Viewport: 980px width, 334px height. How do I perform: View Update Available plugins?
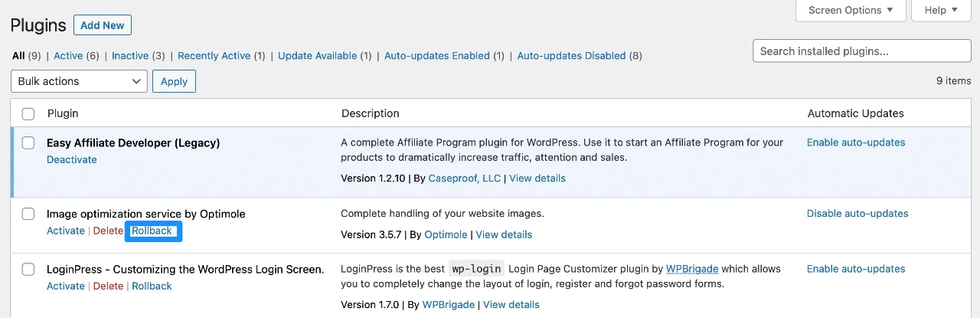point(317,56)
